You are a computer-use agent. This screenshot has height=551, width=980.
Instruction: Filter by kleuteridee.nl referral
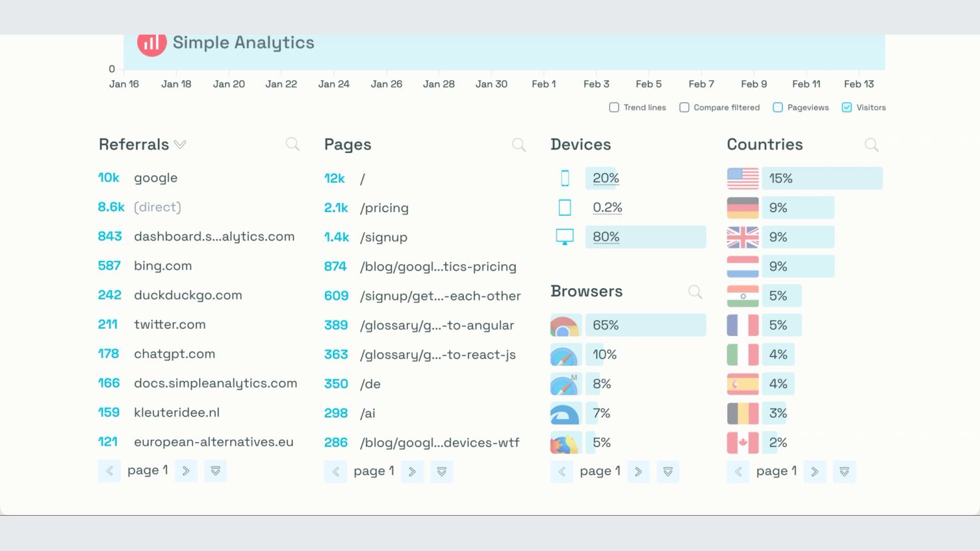tap(176, 412)
